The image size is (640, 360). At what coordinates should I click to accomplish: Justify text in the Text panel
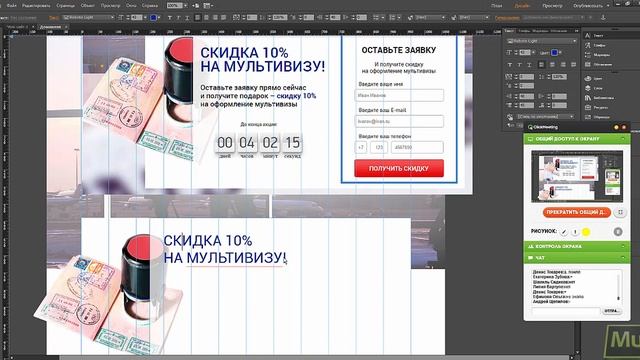tap(573, 64)
